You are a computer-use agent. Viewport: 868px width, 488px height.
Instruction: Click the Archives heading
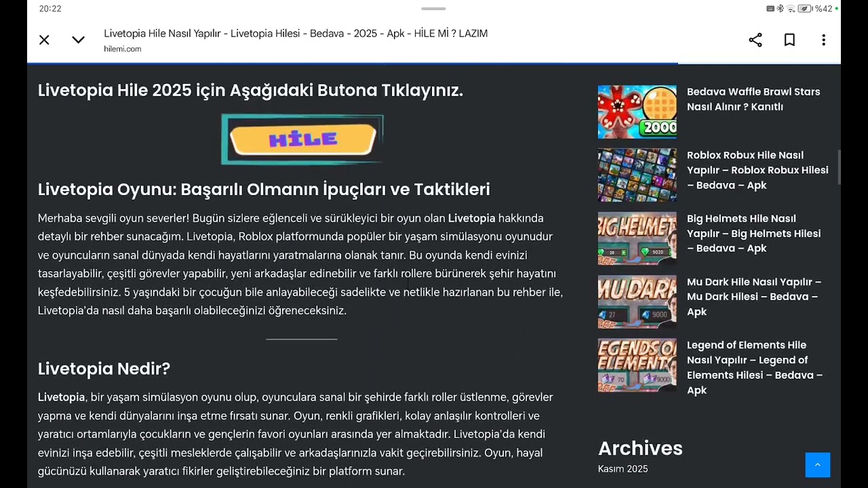(640, 448)
